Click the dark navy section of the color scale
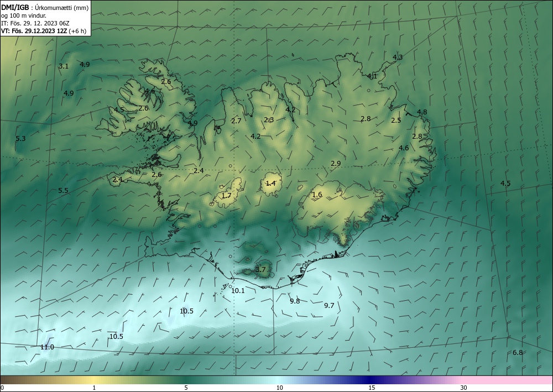 (x=371, y=380)
